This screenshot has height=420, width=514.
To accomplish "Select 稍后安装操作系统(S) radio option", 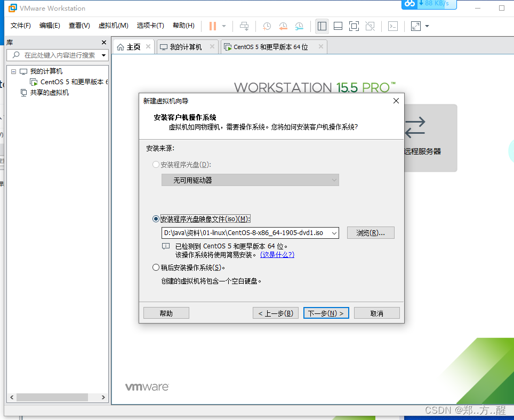I will [x=156, y=268].
